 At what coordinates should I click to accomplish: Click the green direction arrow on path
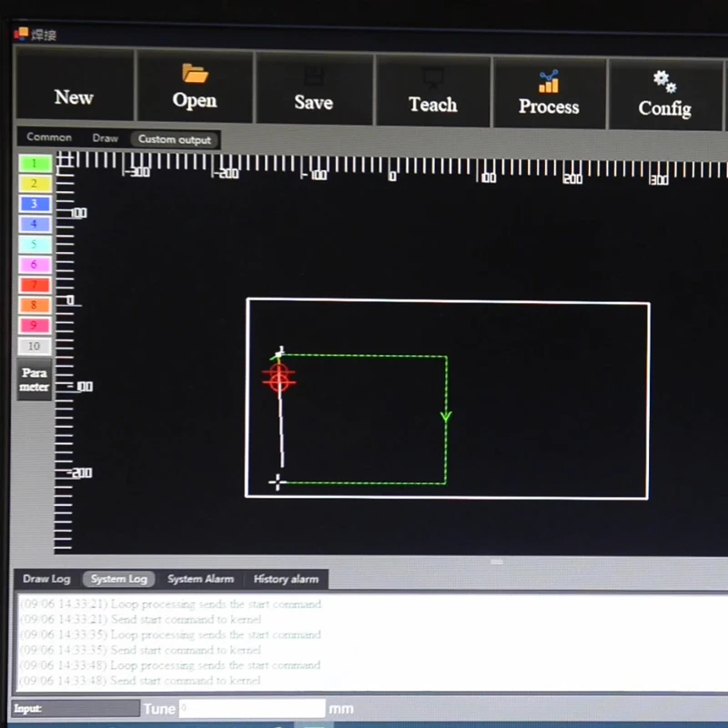tap(446, 417)
